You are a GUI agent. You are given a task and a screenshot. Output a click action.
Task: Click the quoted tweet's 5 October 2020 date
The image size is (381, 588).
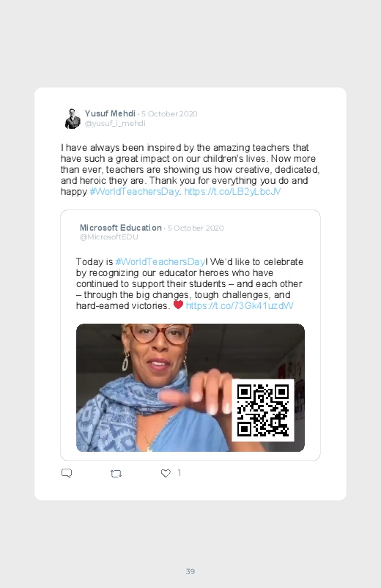(x=196, y=228)
